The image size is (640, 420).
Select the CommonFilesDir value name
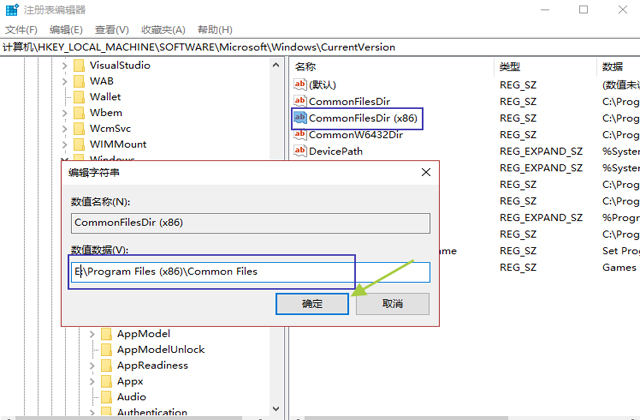point(349,101)
